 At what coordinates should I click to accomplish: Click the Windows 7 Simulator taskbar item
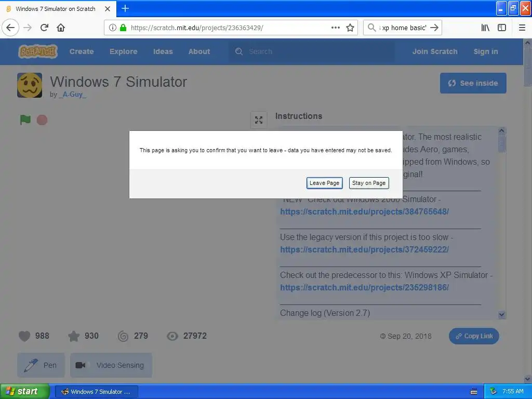96,392
